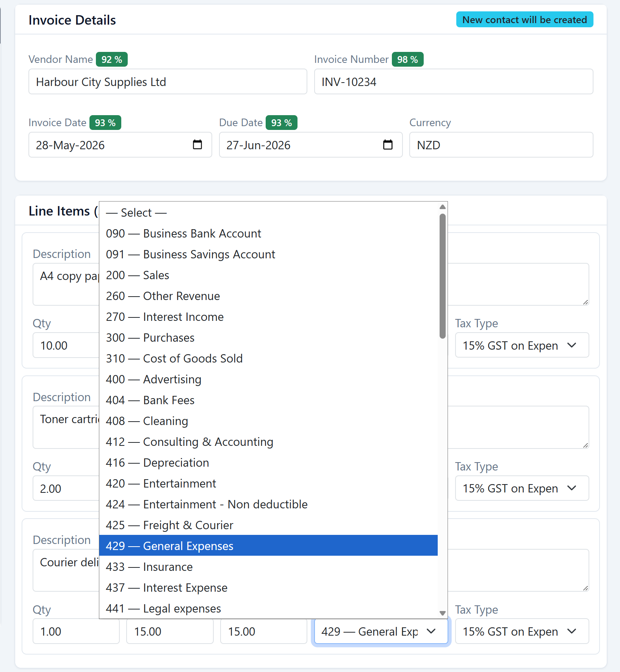Click the Due Date 93 % confidence badge
The image size is (620, 672).
282,123
